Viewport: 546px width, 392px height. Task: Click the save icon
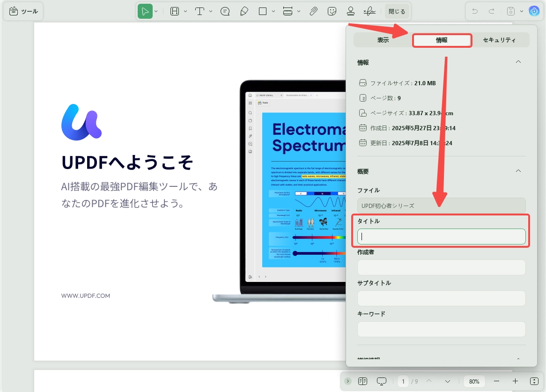point(510,12)
